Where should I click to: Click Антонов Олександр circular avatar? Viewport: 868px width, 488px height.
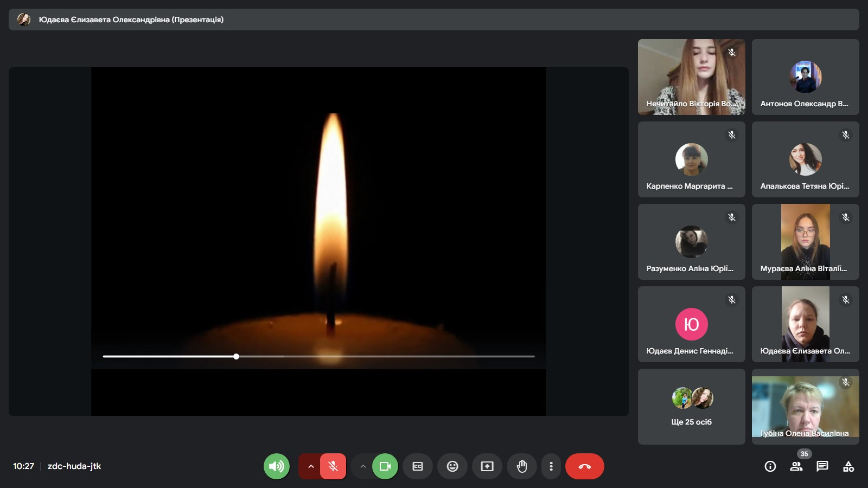coord(806,77)
